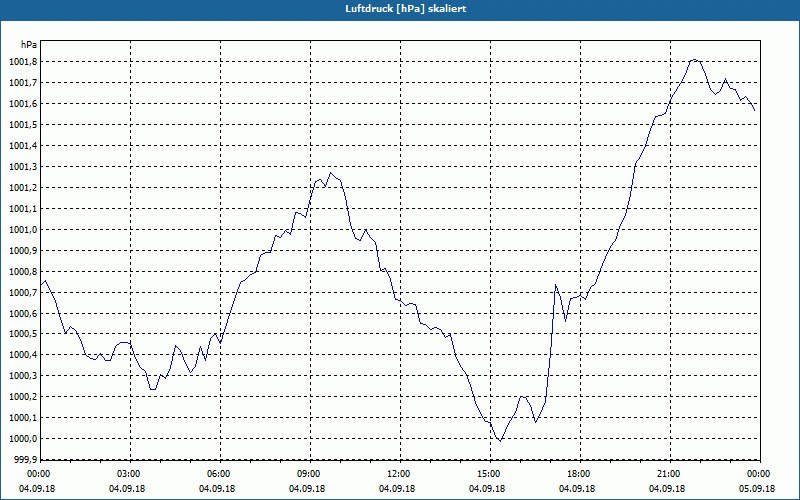The width and height of the screenshot is (800, 500).
Task: Select the 1000,5 y-axis label
Action: (23, 334)
